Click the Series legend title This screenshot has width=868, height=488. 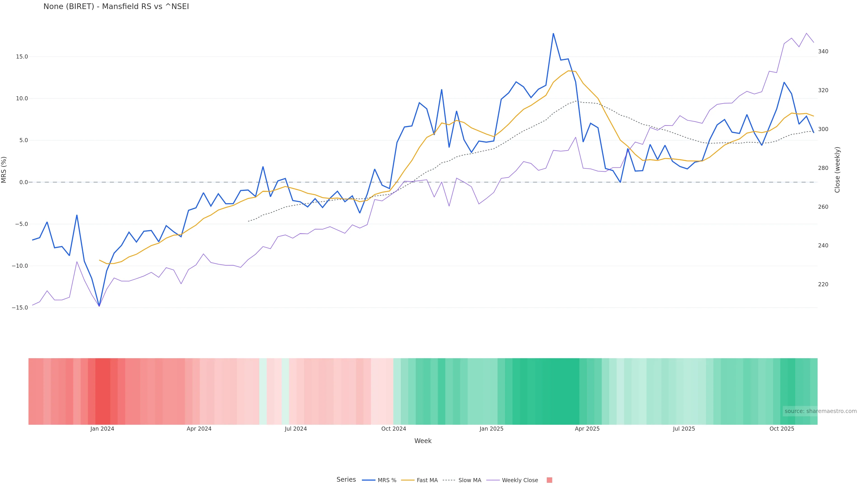tap(346, 480)
